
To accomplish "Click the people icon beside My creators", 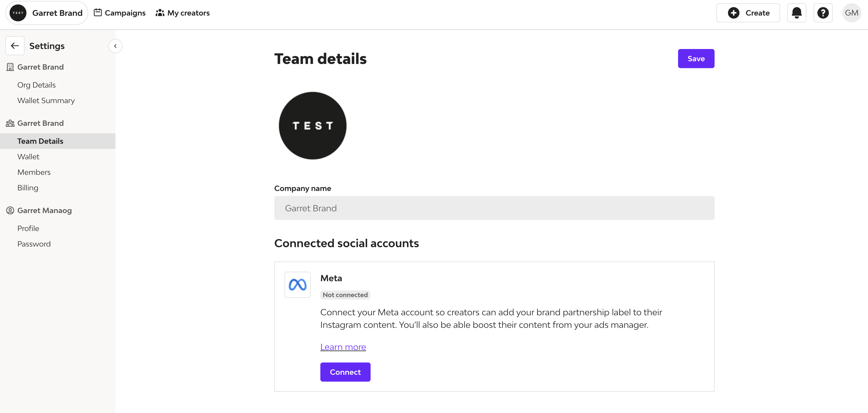I will (x=160, y=13).
